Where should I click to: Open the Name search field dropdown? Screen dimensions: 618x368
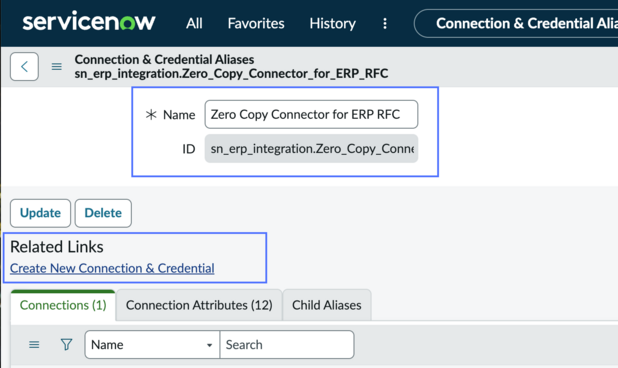152,345
